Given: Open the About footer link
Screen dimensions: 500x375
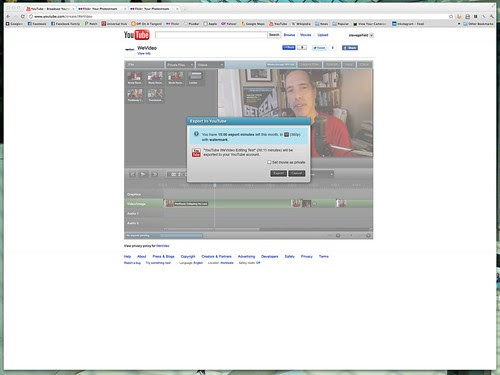Looking at the screenshot, I should coord(142,256).
